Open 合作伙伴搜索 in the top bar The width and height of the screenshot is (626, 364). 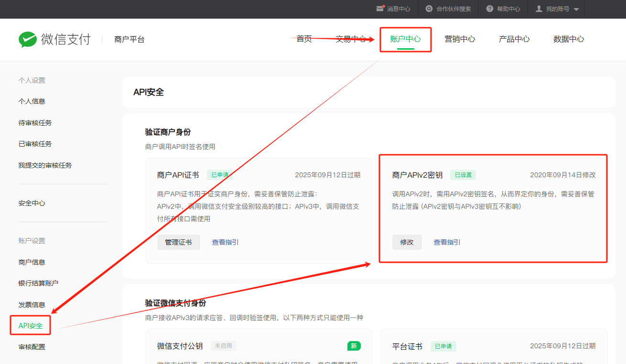click(x=453, y=9)
